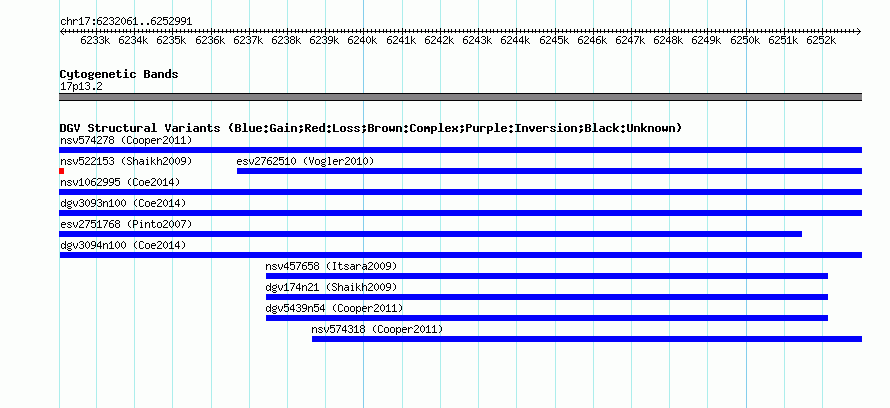The width and height of the screenshot is (890, 408).
Task: Click the Cytogenetic Bands track title
Action: point(119,74)
